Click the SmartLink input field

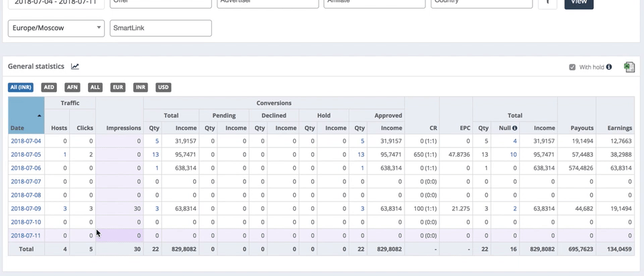click(x=160, y=28)
